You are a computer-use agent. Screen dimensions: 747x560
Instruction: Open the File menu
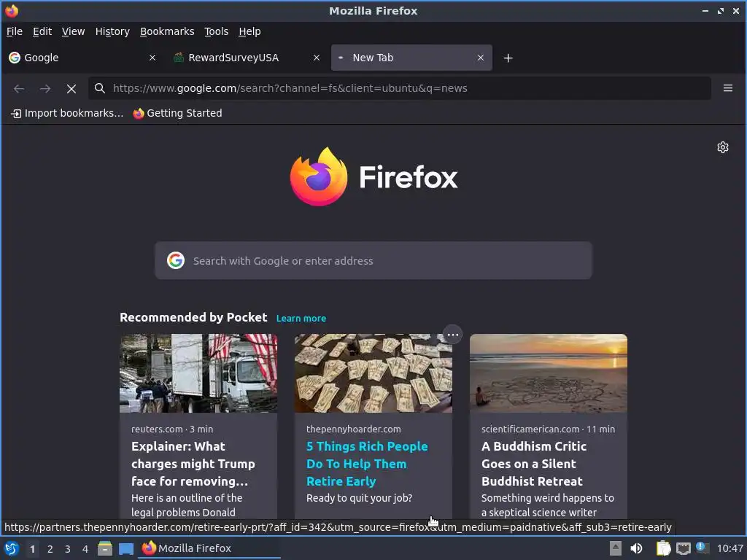[15, 31]
